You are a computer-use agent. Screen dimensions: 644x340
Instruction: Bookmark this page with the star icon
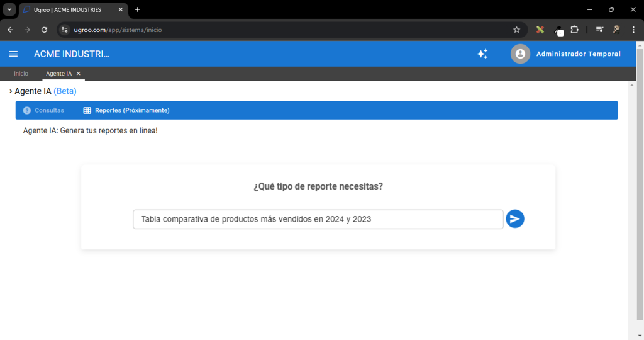click(516, 30)
